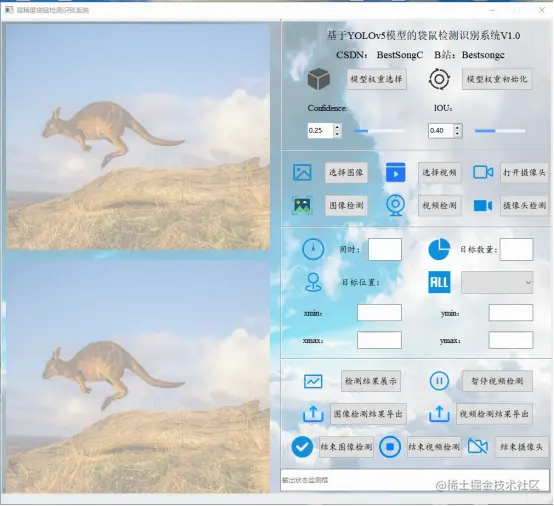Click the webcam video detection icon
The image size is (554, 506).
point(395,205)
